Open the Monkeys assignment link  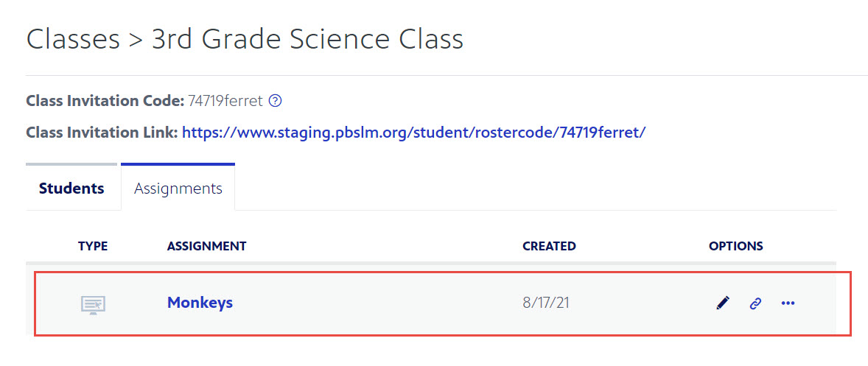[x=200, y=303]
